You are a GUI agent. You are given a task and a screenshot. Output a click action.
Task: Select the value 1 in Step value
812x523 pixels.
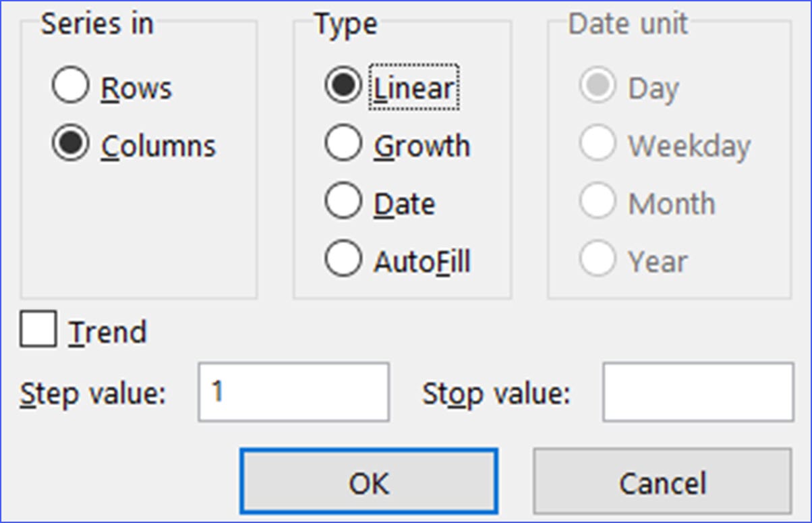pyautogui.click(x=221, y=390)
